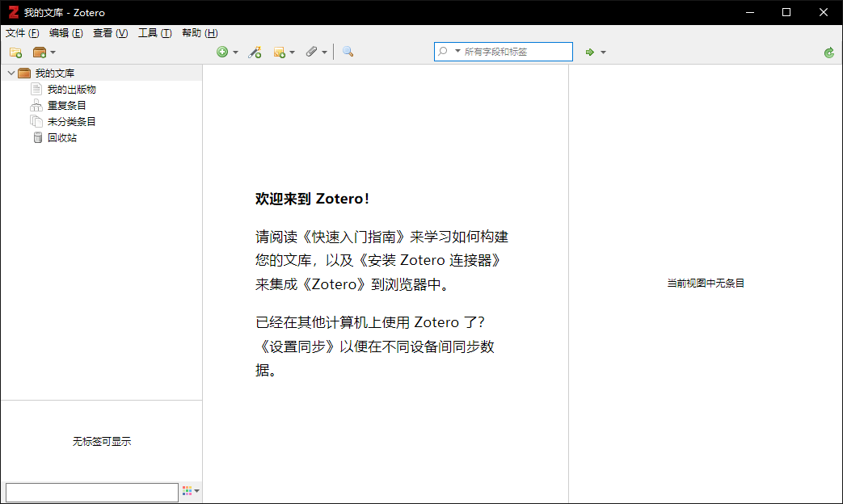Open the colored tag selector menu
Image resolution: width=843 pixels, height=504 pixels.
pos(191,490)
